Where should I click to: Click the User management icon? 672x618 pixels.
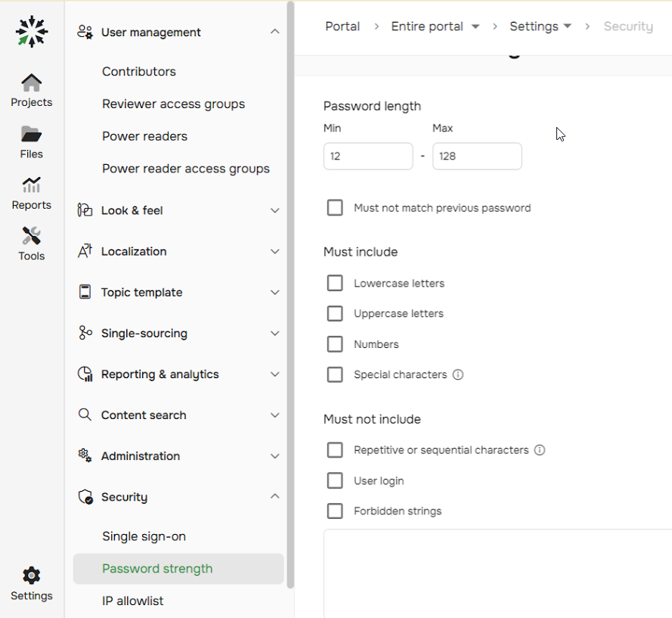[85, 32]
